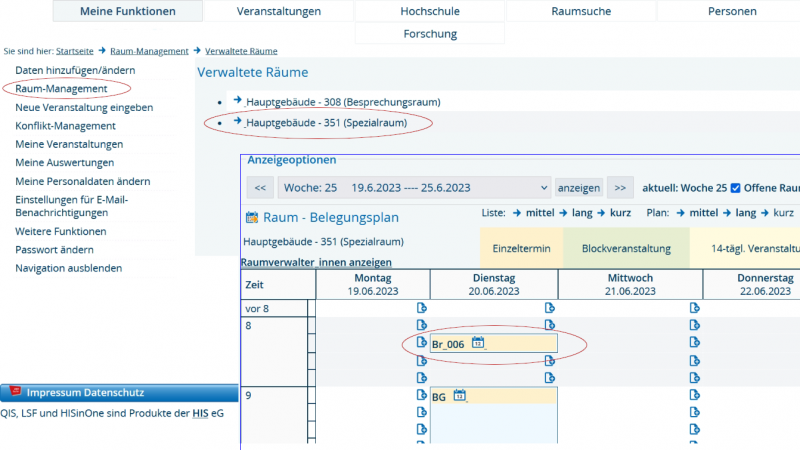Viewport: 800px width, 450px height.
Task: Add booking icon Monday 9:00 row
Action: (x=421, y=394)
